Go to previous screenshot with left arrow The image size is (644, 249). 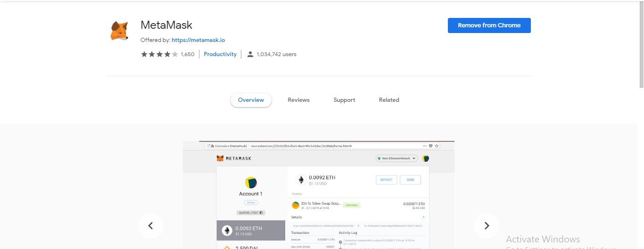pyautogui.click(x=151, y=226)
